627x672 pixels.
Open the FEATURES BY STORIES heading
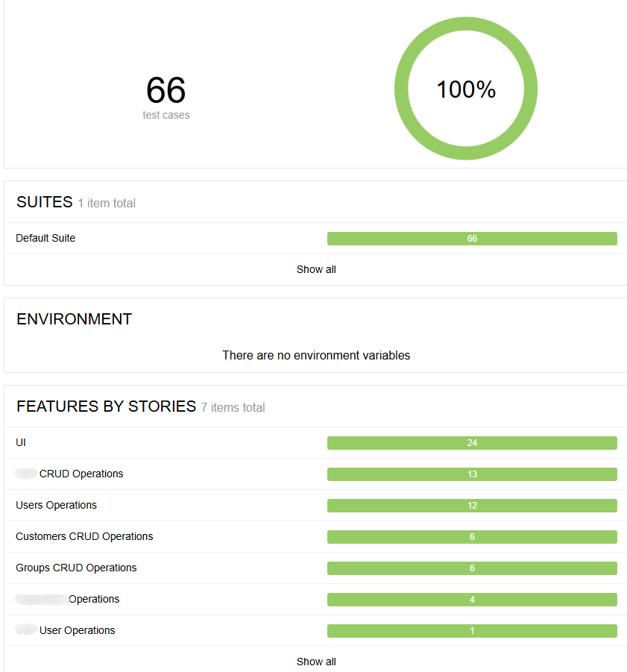[x=106, y=406]
